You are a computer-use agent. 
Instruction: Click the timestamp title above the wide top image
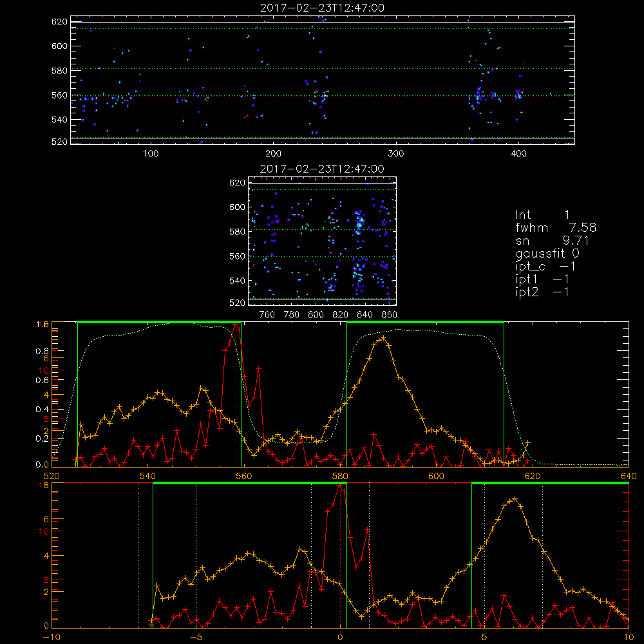[322, 8]
